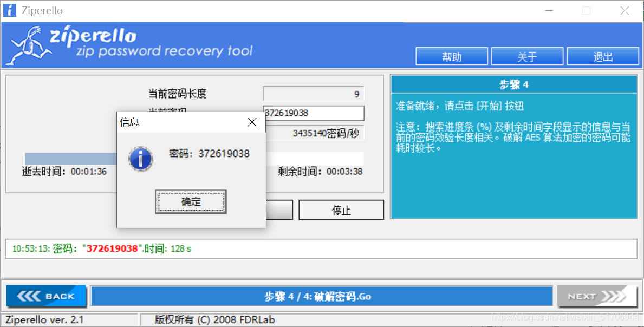Click the 停止 stop button
Viewport: 644px width, 327px height.
(341, 210)
